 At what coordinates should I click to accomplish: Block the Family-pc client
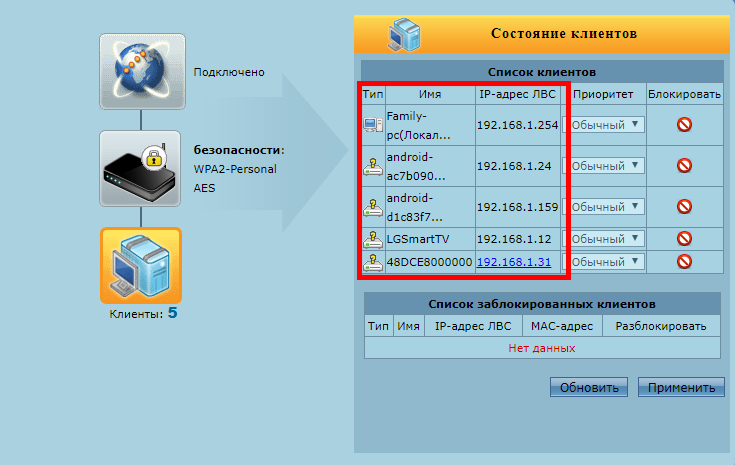[684, 125]
